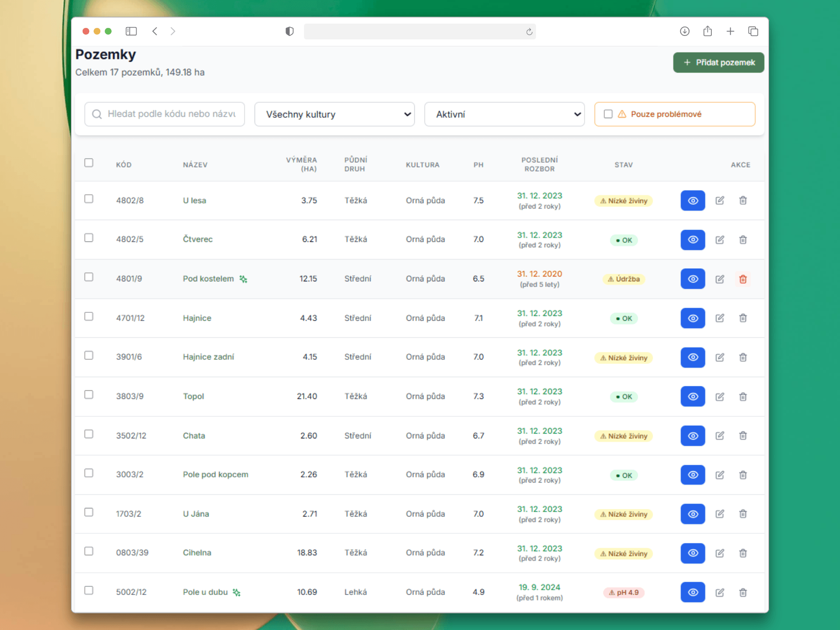Click the Přidat pozemek button
The image size is (840, 630).
[x=718, y=63]
